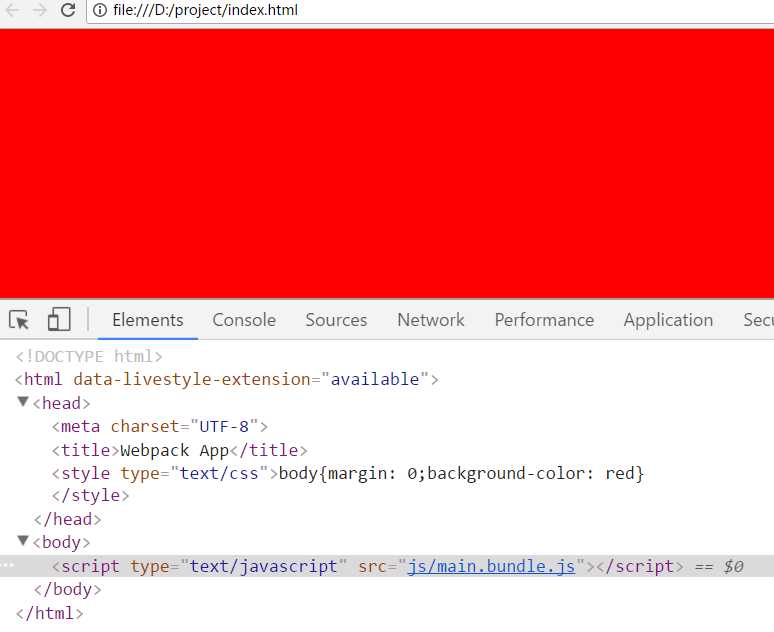The width and height of the screenshot is (774, 632).
Task: Toggle the device toolbar mode
Action: point(59,320)
